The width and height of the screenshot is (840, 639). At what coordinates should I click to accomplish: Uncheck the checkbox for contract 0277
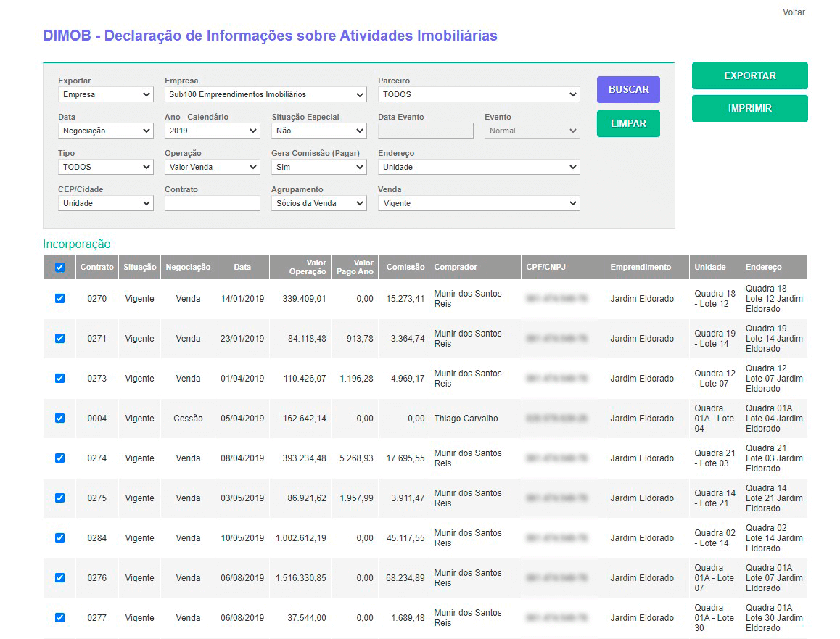pos(59,617)
